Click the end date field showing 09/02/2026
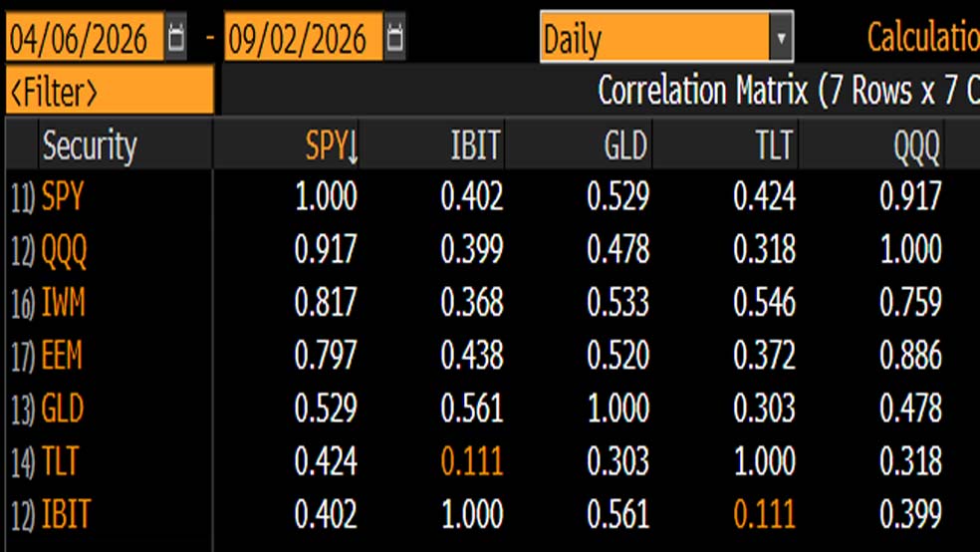The width and height of the screenshot is (980, 552). pos(303,37)
